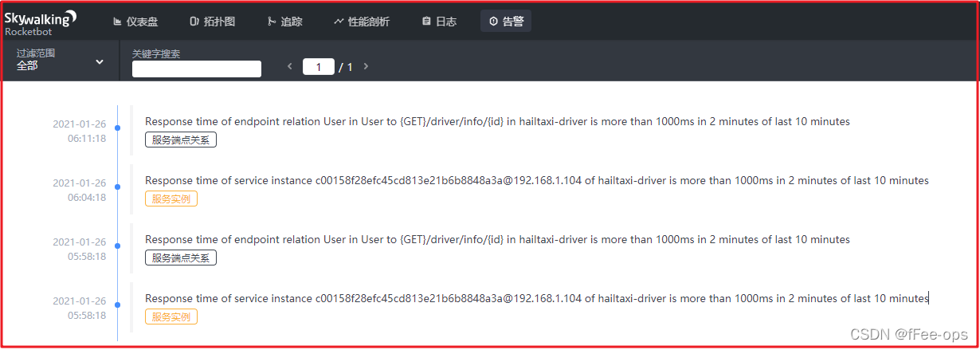Click the topology icon beside 拓扑图
Viewport: 980px width, 350px height.
tap(194, 22)
